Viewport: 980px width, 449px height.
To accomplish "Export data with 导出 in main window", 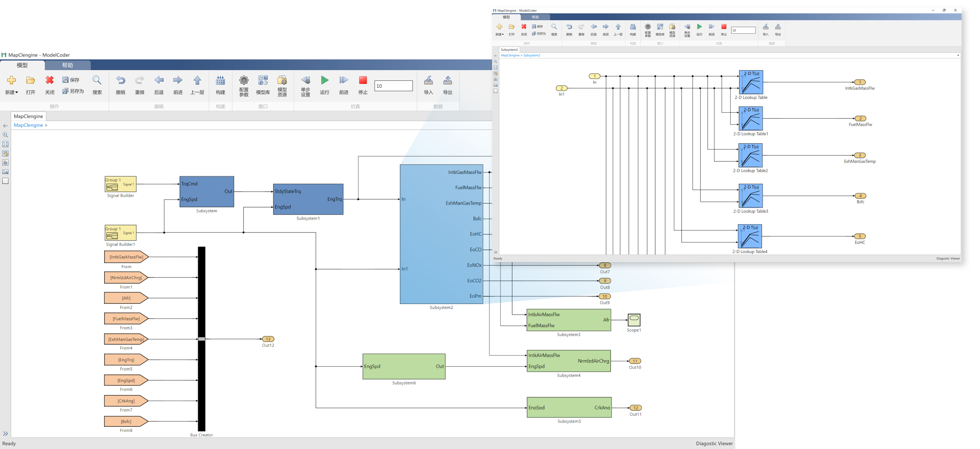I will pos(448,85).
